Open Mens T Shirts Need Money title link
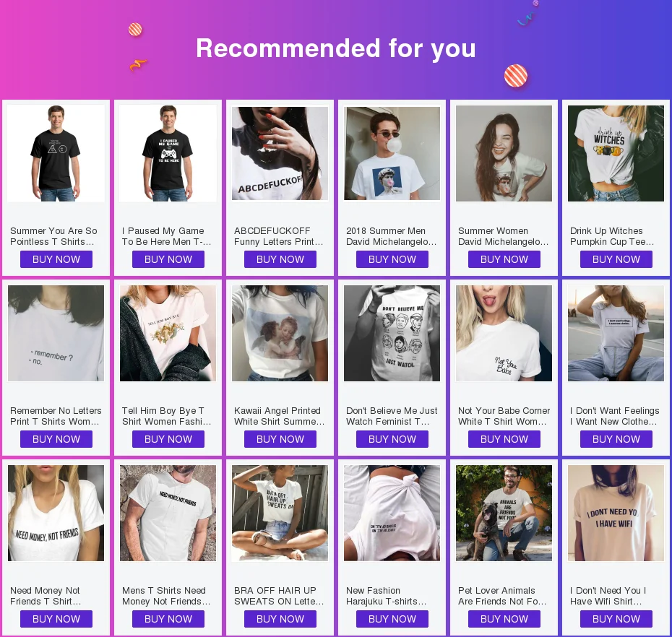This screenshot has width=672, height=637. 166,596
